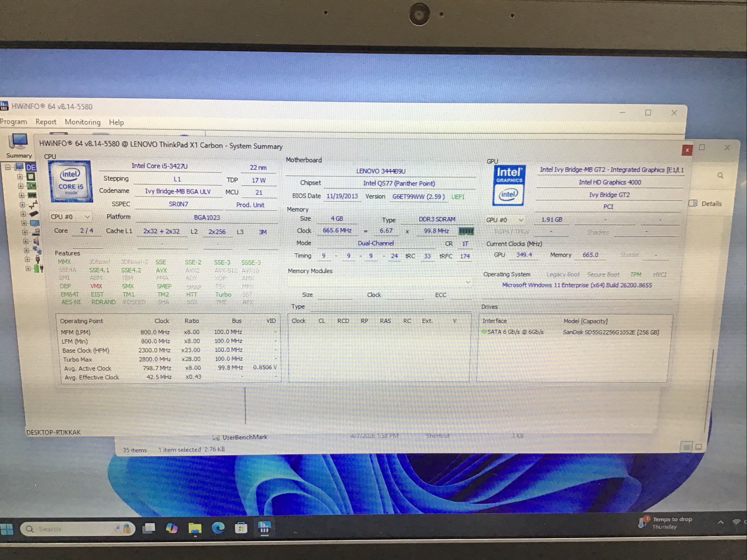Select the CPU chip icon in tree
The width and height of the screenshot is (747, 560).
pos(31,177)
